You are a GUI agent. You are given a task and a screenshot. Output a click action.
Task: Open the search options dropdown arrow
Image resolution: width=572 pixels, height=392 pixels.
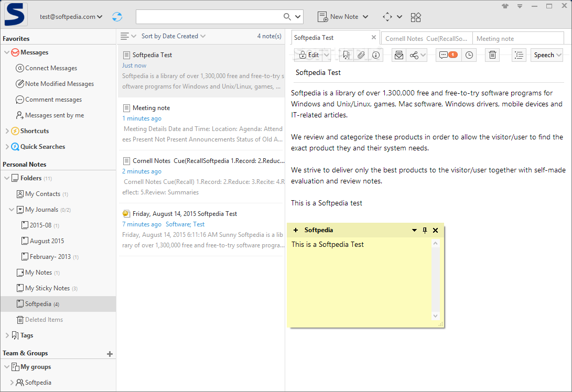[298, 17]
